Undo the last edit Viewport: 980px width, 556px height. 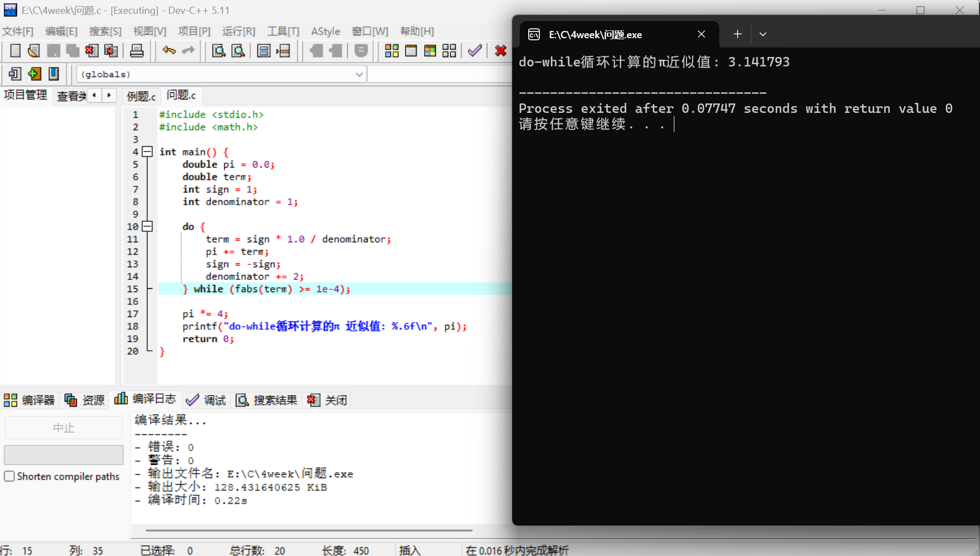pos(169,51)
